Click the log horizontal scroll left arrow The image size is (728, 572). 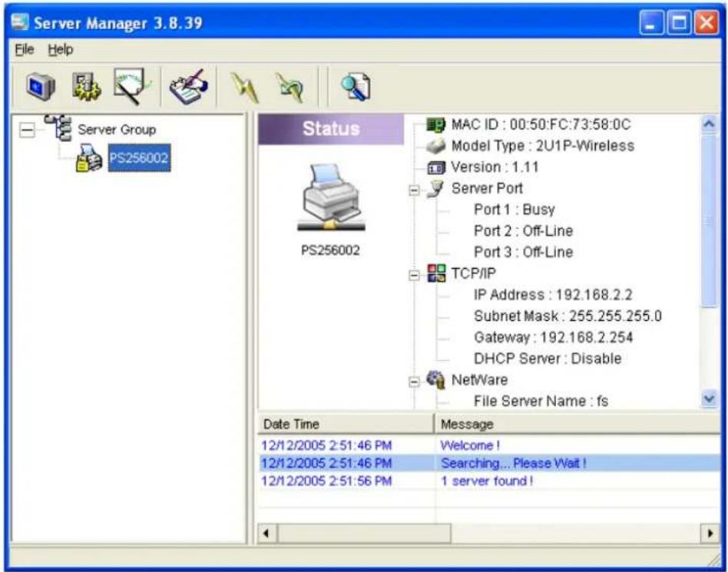[x=266, y=533]
